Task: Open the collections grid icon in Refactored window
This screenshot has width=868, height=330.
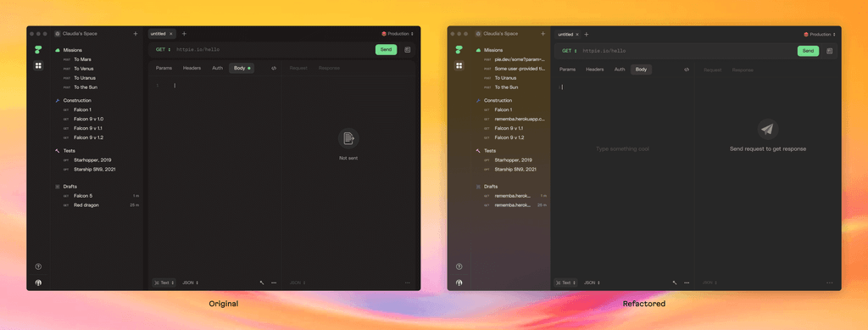Action: 459,65
